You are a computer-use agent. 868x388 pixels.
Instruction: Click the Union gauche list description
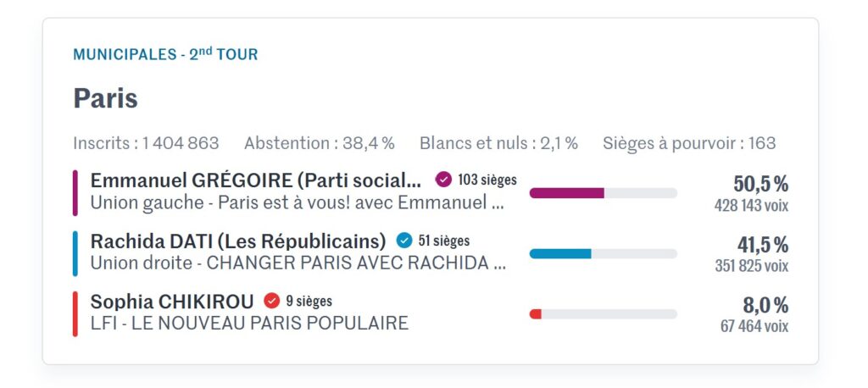click(x=298, y=203)
